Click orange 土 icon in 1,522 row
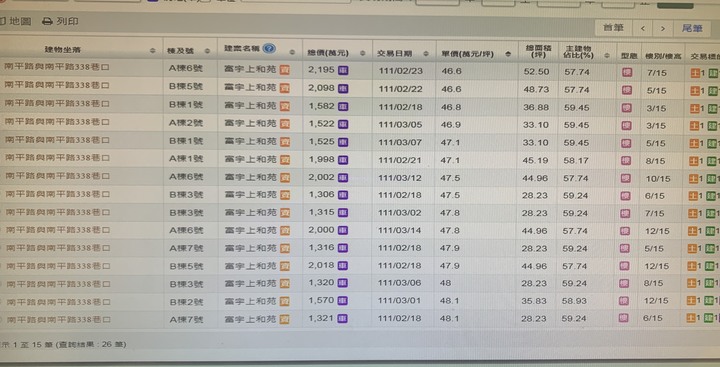This screenshot has width=720, height=367. [695, 126]
